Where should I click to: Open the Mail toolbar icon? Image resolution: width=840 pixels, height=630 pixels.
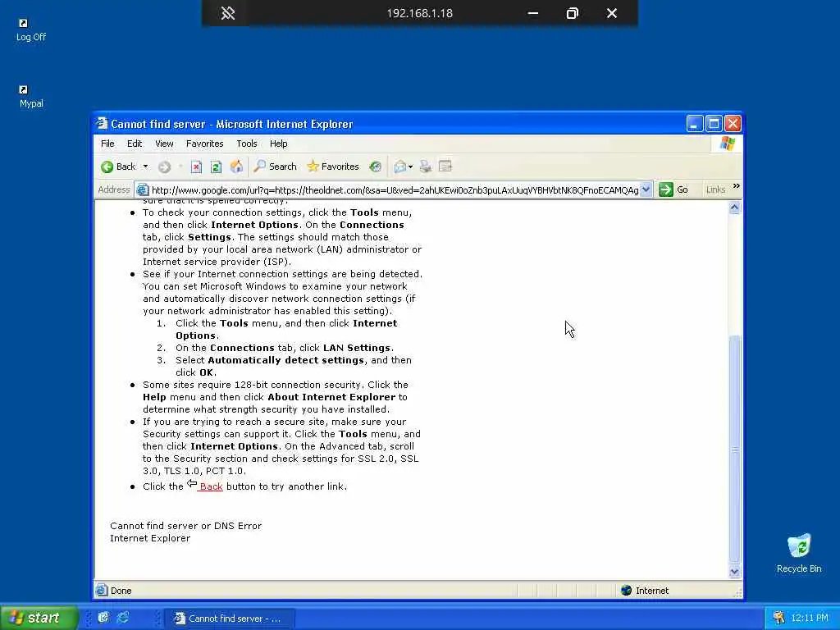click(399, 167)
